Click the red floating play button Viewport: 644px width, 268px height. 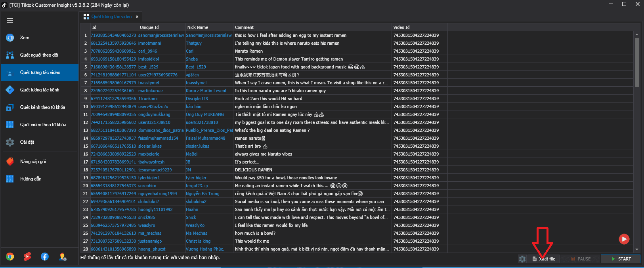pyautogui.click(x=624, y=239)
